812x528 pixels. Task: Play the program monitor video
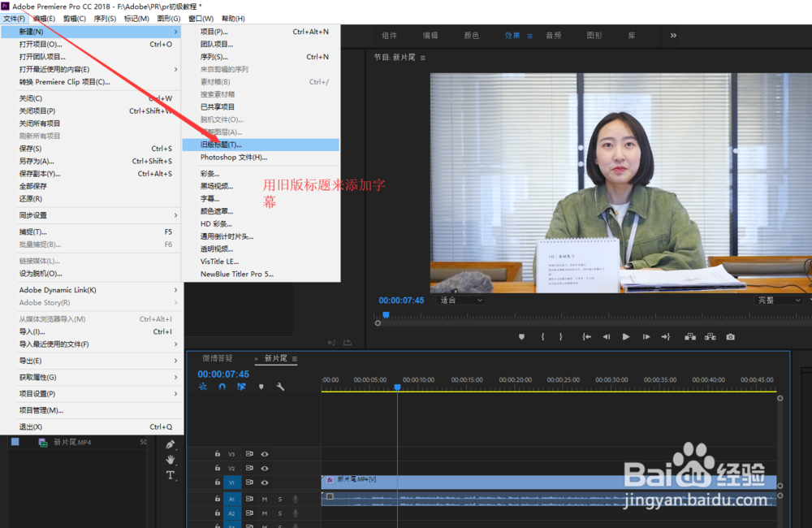coord(626,337)
